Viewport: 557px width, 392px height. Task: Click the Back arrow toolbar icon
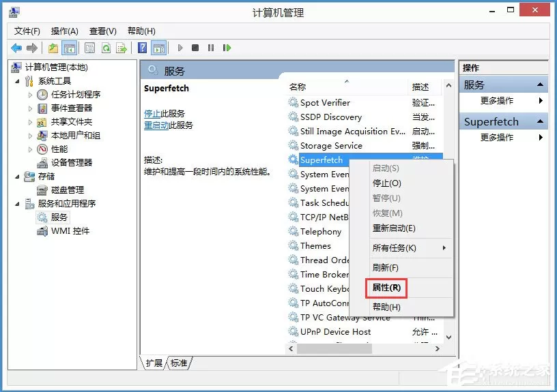16,48
